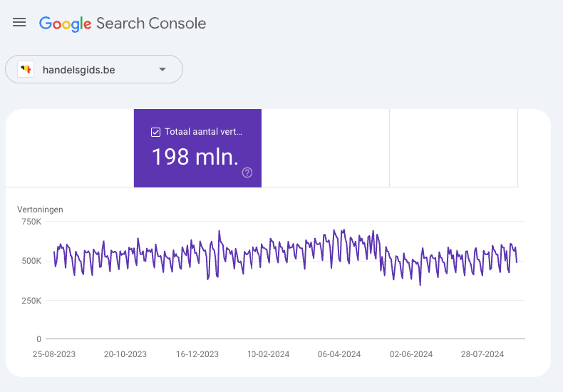Click the 250K y-axis label
The width and height of the screenshot is (563, 392).
pos(31,301)
